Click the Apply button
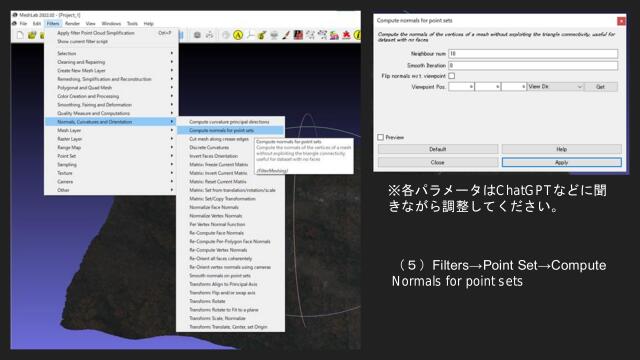This screenshot has width=640, height=360. click(562, 162)
